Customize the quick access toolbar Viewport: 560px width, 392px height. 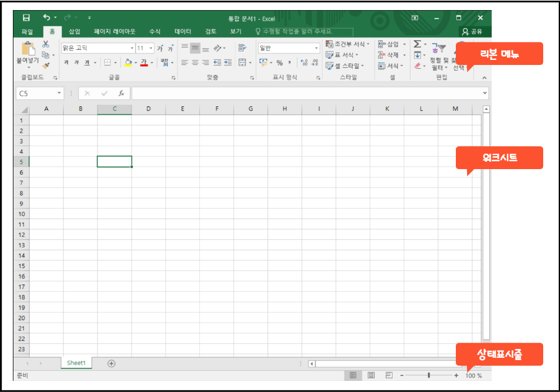tap(89, 17)
